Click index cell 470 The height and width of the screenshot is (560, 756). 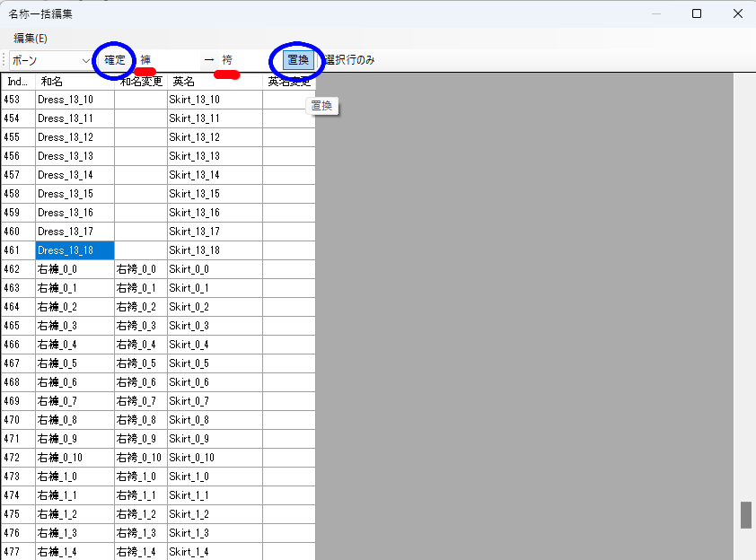click(18, 420)
